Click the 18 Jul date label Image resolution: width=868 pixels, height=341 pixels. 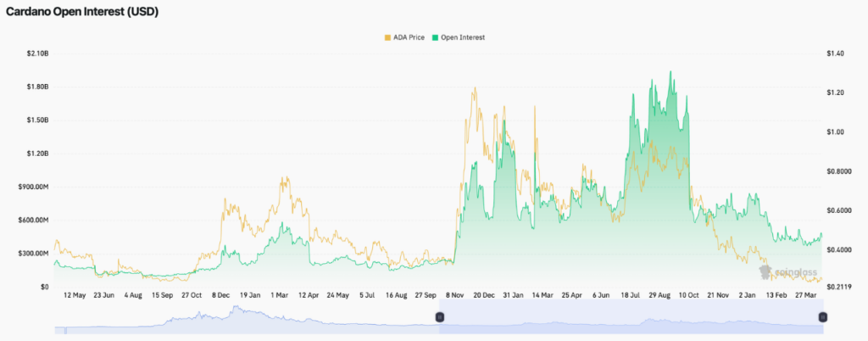631,295
